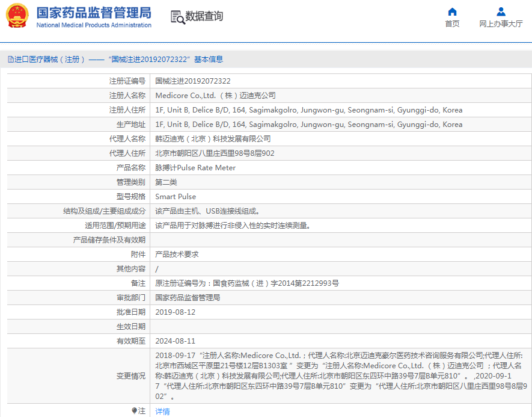Click the 数据查询 heading text
The image size is (532, 417).
click(x=204, y=16)
